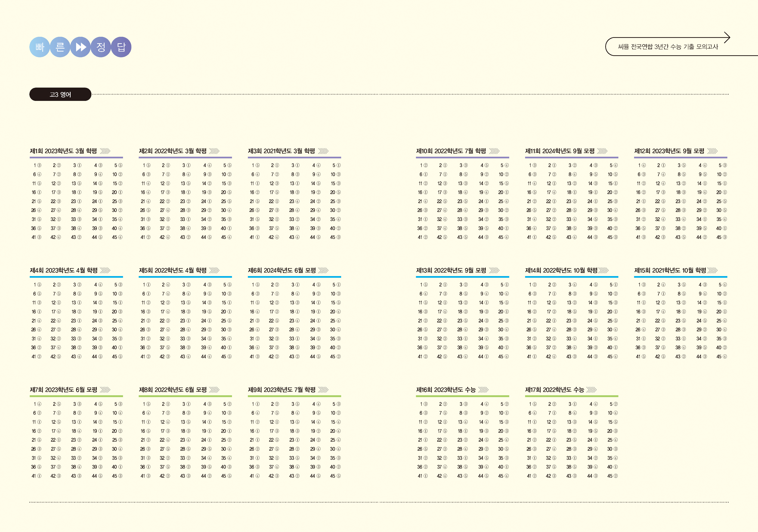The image size is (758, 532).
Task: Click the 른 circle in the header
Action: [60, 47]
